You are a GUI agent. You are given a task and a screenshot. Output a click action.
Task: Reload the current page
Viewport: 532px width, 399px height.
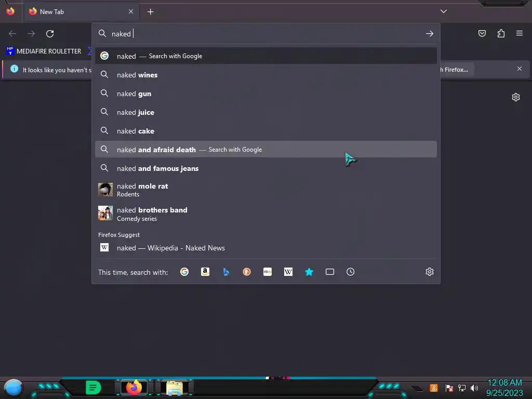[50, 34]
